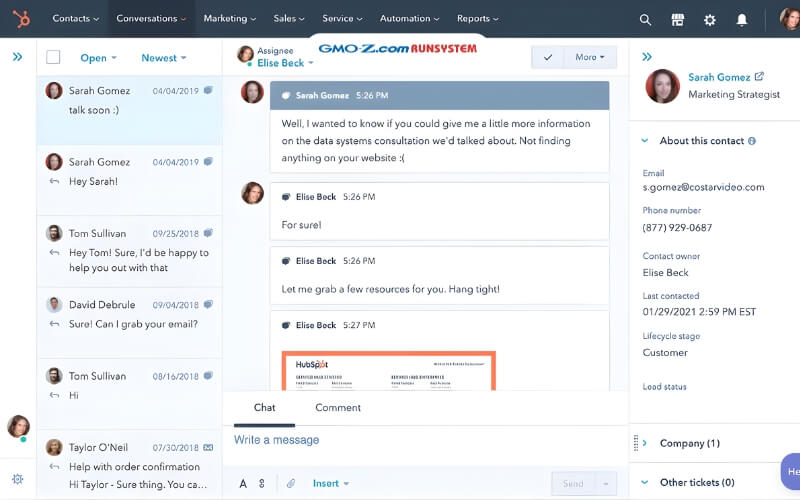800x500 pixels.
Task: Collapse the contact panel double chevron
Action: 647,57
